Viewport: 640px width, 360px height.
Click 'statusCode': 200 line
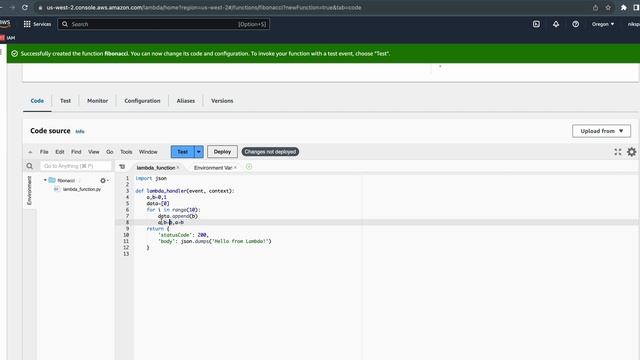click(x=183, y=235)
